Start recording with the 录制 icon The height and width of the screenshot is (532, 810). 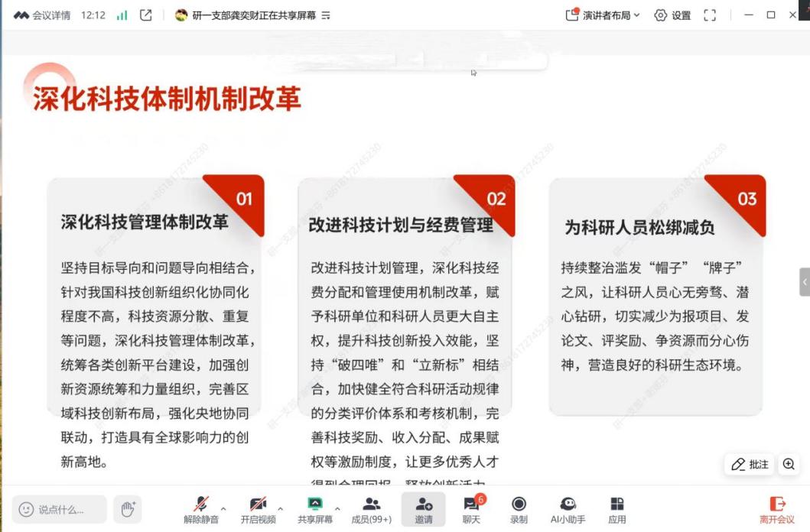[x=519, y=504]
